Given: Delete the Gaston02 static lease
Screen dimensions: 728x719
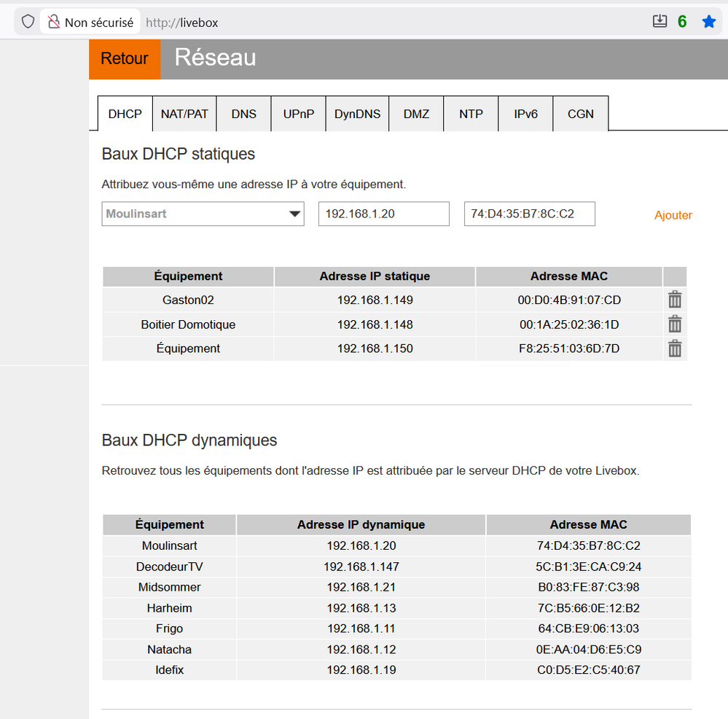Looking at the screenshot, I should click(675, 300).
